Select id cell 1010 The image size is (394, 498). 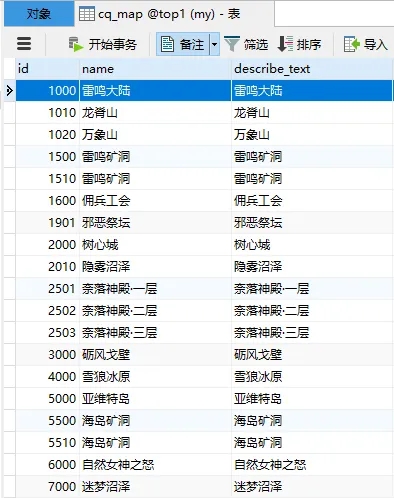[47, 113]
